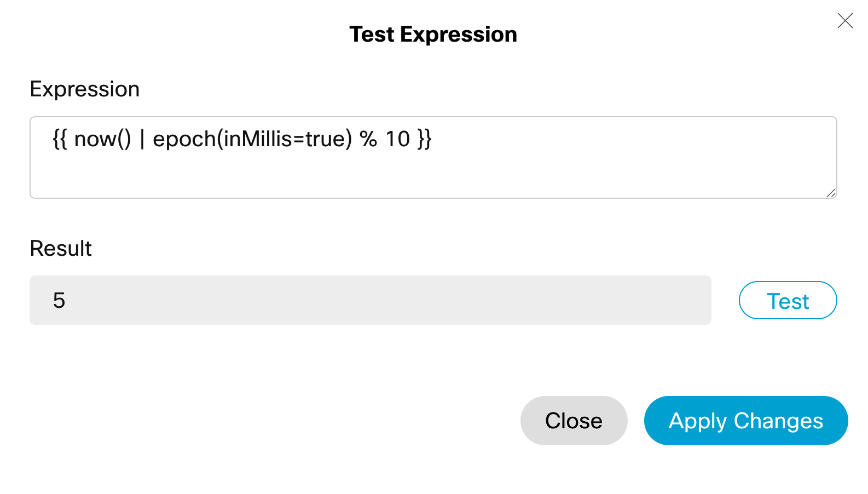This screenshot has width=868, height=494.
Task: Click the result value 5
Action: (x=59, y=301)
